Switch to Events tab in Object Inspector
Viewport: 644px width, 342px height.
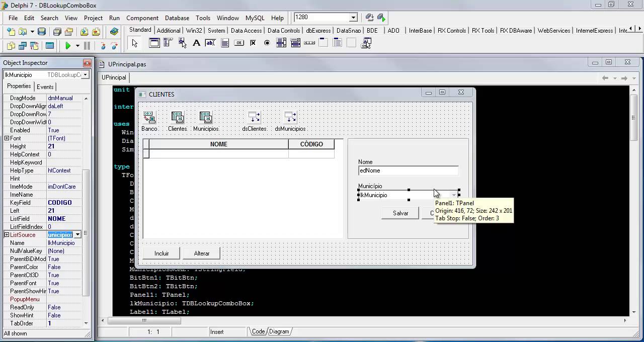click(45, 87)
